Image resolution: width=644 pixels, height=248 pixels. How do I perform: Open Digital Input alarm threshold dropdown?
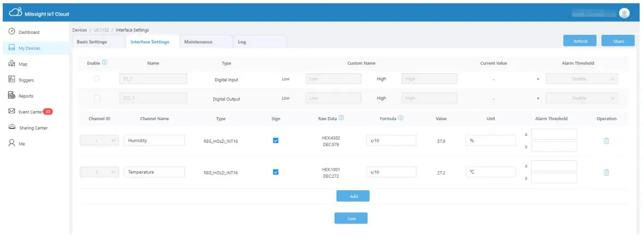(x=582, y=78)
